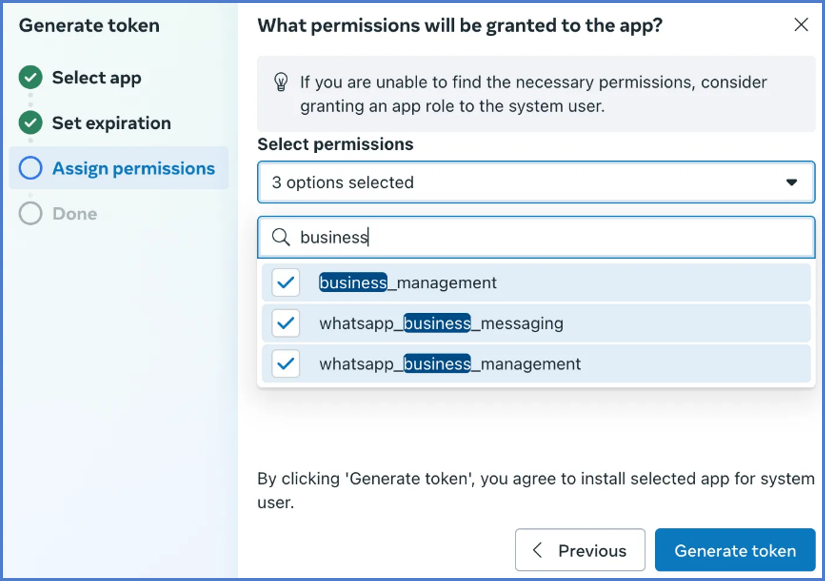825x581 pixels.
Task: Go to the Select app step
Action: 96,77
